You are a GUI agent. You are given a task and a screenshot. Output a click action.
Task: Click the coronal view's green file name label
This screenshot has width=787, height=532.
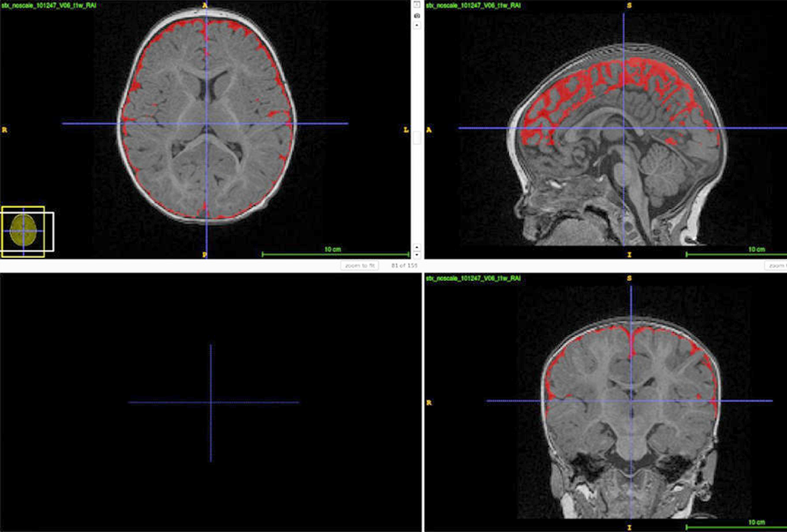click(473, 278)
